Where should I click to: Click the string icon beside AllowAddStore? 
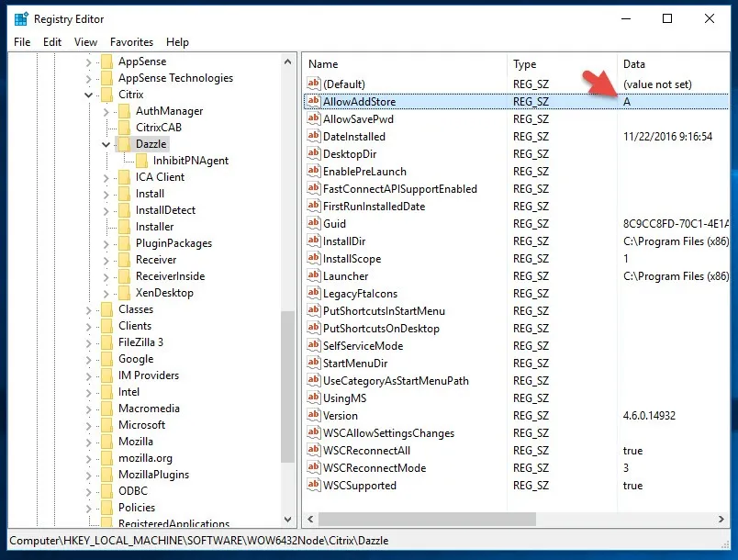[x=313, y=101]
